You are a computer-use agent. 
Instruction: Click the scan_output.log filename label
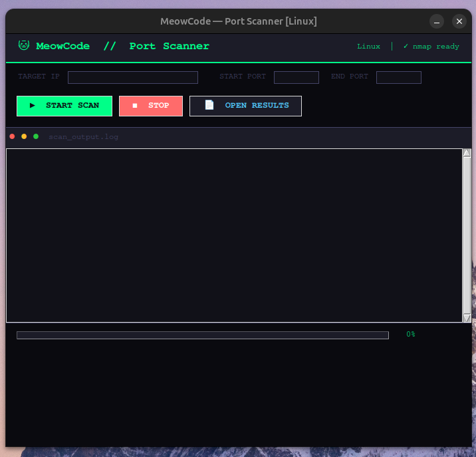coord(84,137)
